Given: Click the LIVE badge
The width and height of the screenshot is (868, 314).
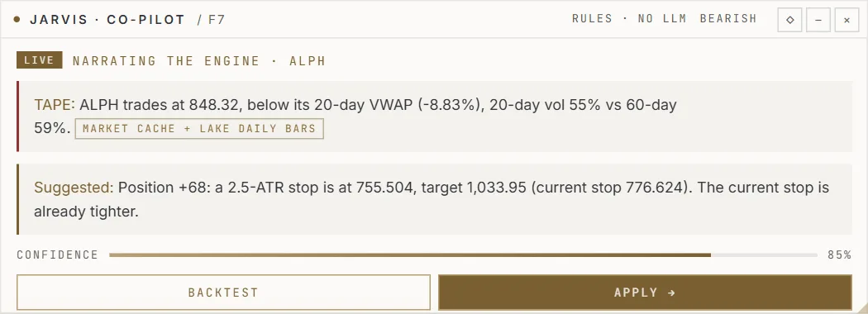Looking at the screenshot, I should pyautogui.click(x=40, y=60).
